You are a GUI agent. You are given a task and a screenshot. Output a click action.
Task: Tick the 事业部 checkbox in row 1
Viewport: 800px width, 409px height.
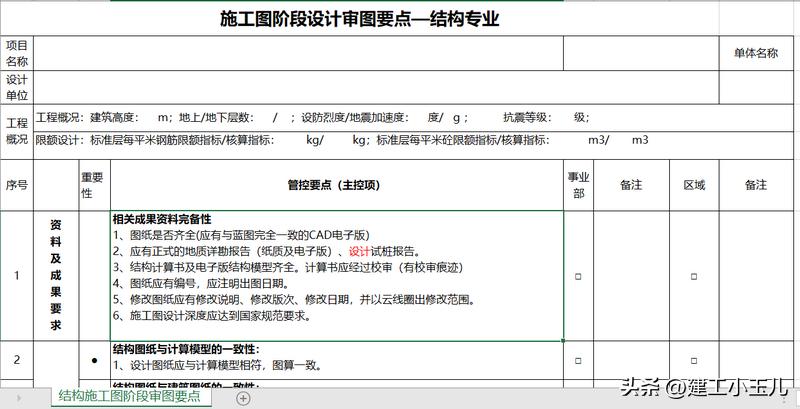(x=578, y=276)
